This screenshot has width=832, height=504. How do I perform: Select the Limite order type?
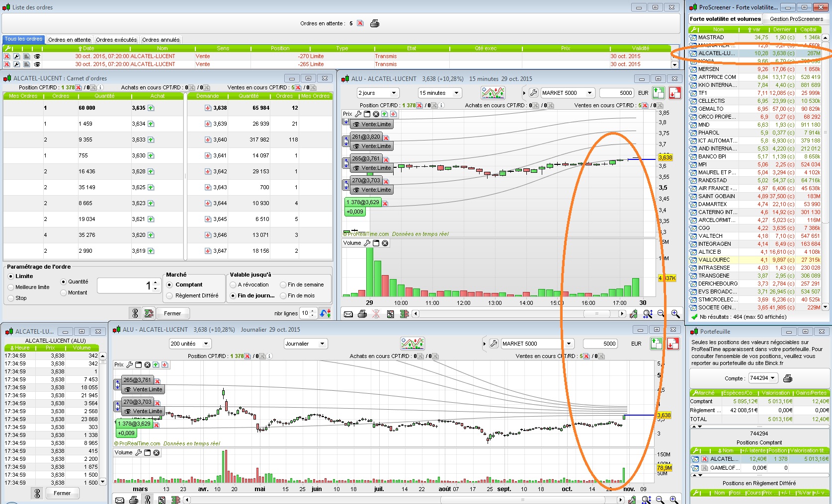pyautogui.click(x=11, y=276)
